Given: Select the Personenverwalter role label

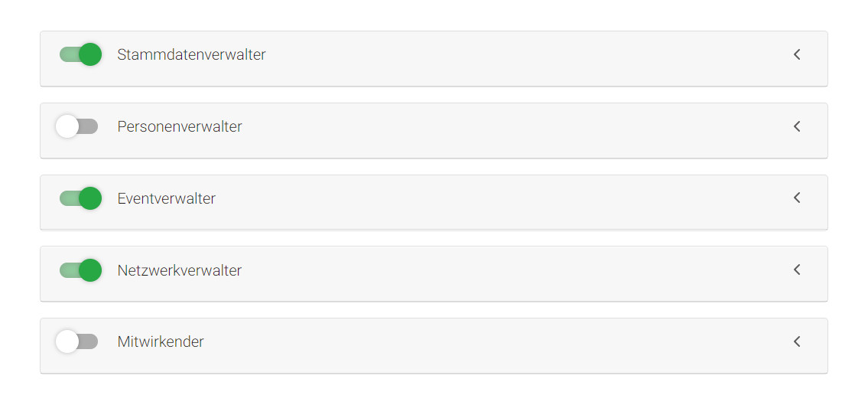Looking at the screenshot, I should pos(180,126).
